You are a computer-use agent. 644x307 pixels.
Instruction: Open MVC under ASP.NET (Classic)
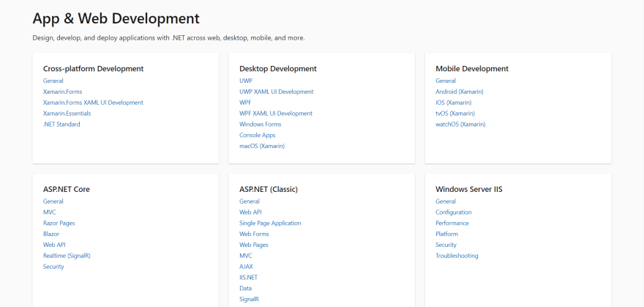point(246,256)
